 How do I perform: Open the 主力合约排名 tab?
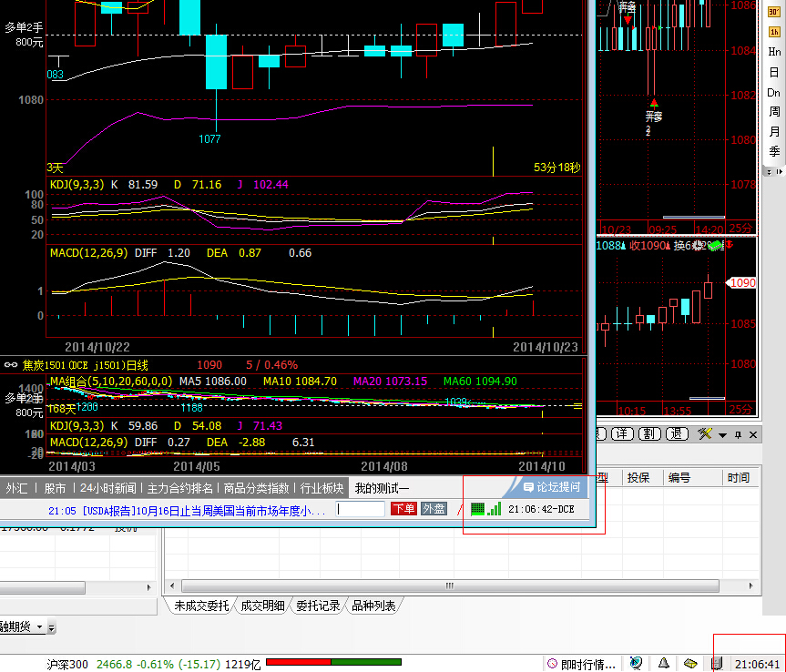tap(180, 488)
